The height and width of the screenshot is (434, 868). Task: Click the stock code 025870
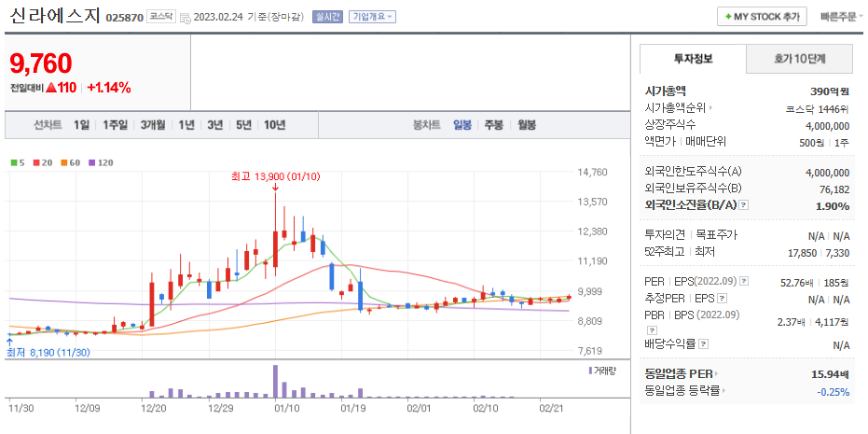coord(124,18)
